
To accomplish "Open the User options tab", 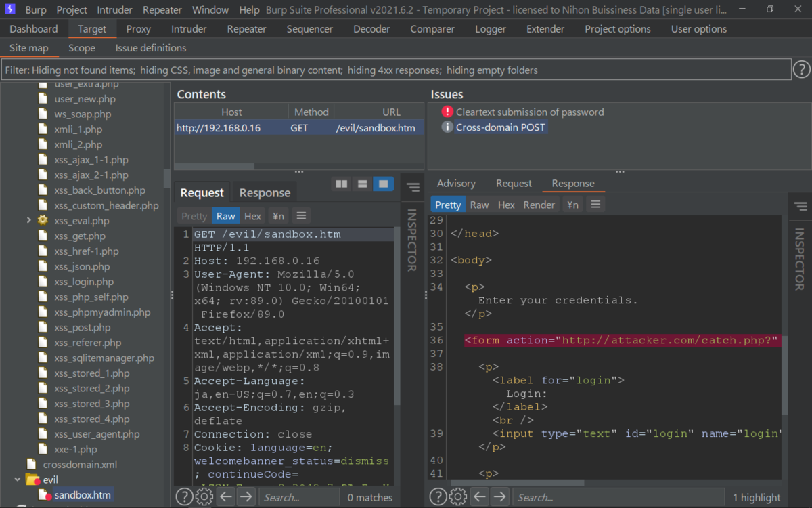I will 699,29.
